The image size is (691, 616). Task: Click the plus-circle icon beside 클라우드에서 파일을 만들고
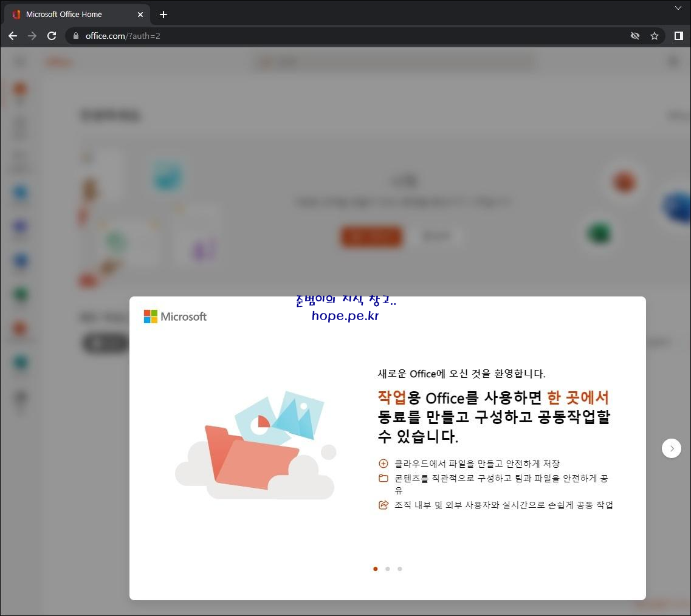click(383, 464)
